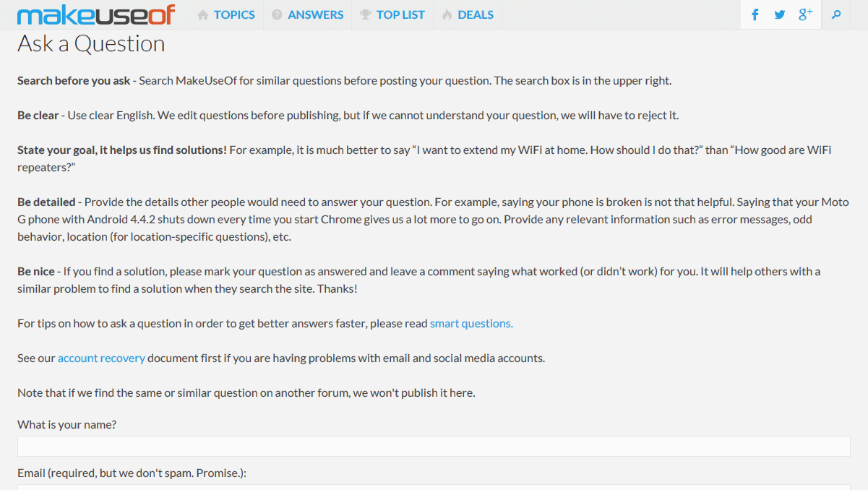Click the trophy icon beside Top List
The height and width of the screenshot is (490, 868).
click(365, 15)
